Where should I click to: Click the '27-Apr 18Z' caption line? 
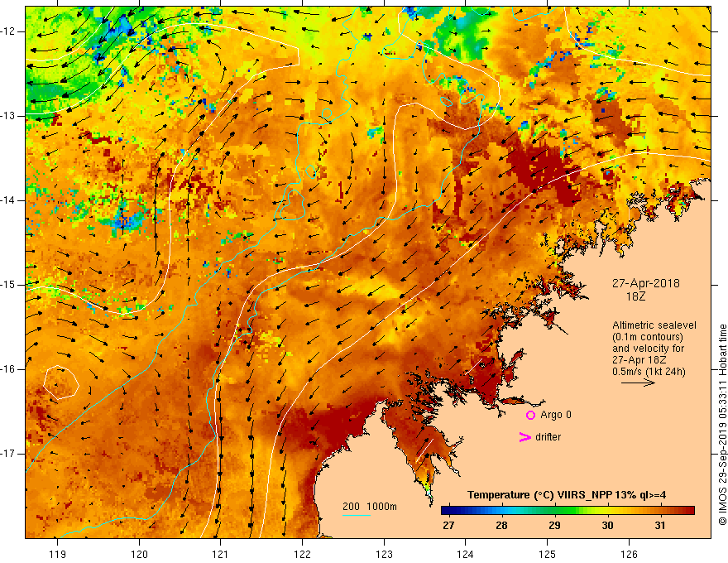639,360
